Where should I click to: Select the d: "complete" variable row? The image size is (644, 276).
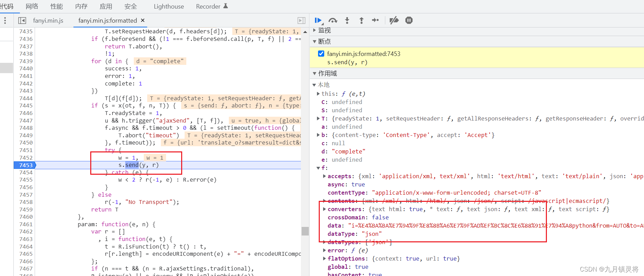tap(343, 151)
